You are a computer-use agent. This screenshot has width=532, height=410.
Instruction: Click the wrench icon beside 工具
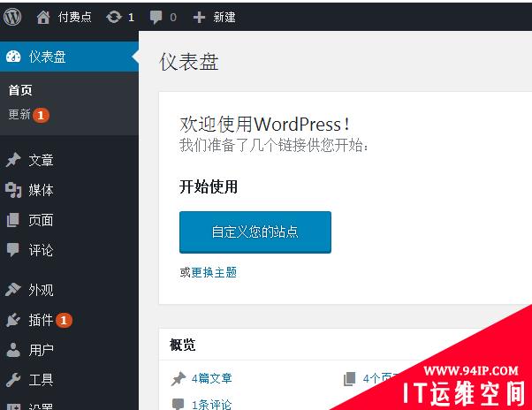(13, 380)
